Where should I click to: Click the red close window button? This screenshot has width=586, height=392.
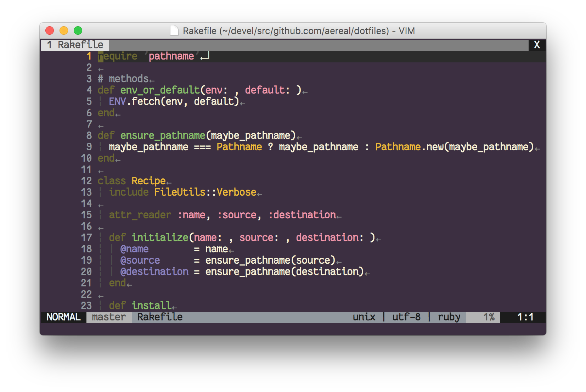tap(50, 31)
